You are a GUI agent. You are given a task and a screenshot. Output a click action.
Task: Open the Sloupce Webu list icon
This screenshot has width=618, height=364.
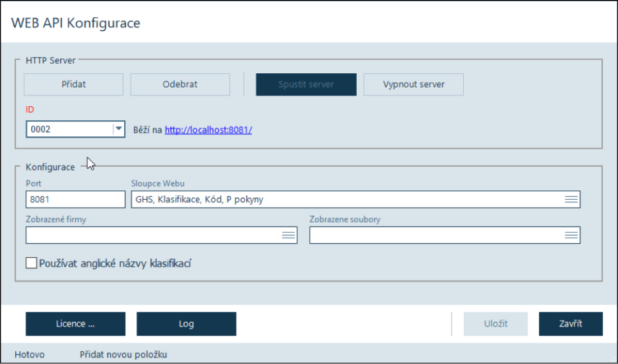coord(571,200)
